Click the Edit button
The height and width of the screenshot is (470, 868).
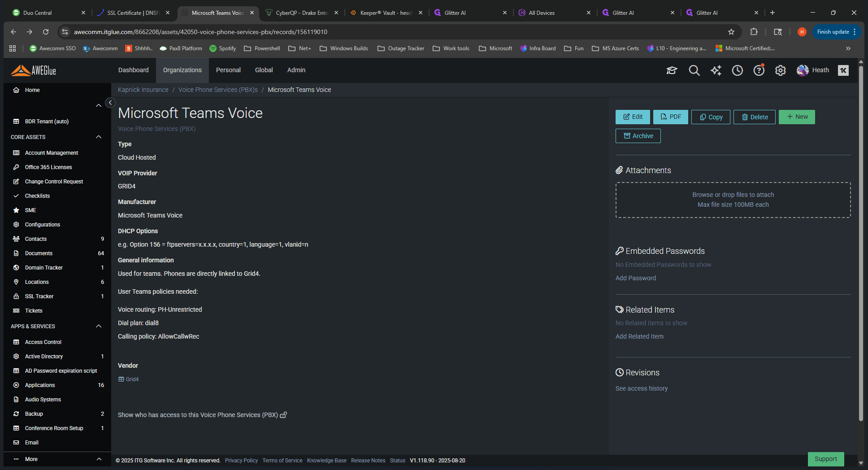click(x=633, y=117)
